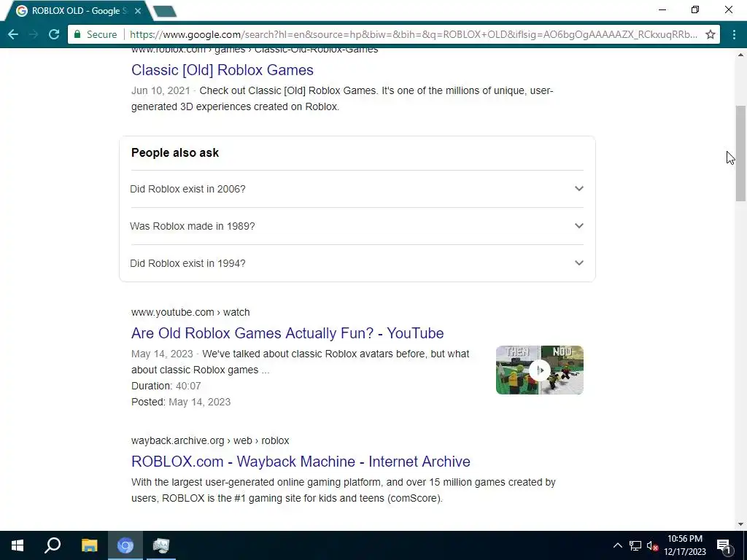This screenshot has height=560, width=747.
Task: Open the muted volume tray icon
Action: tap(652, 545)
